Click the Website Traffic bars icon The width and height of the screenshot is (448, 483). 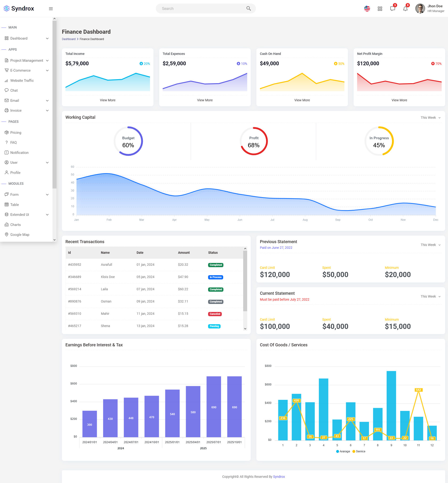[x=7, y=81]
